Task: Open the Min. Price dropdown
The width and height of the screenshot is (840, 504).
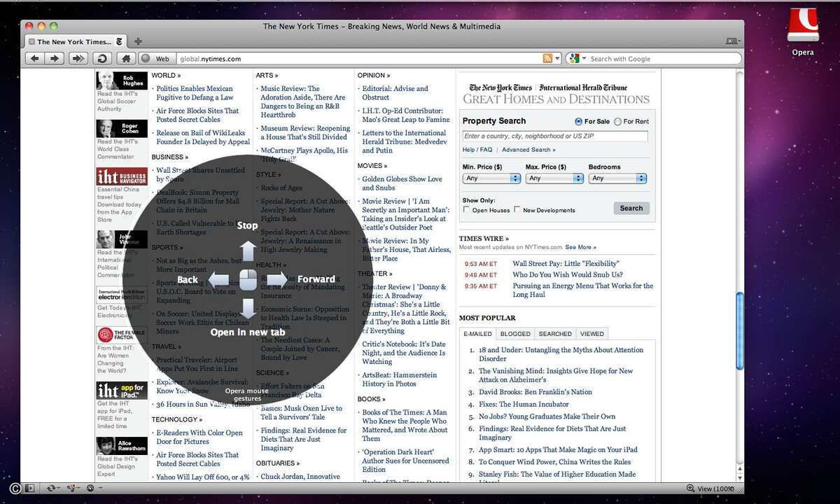Action: pyautogui.click(x=491, y=178)
